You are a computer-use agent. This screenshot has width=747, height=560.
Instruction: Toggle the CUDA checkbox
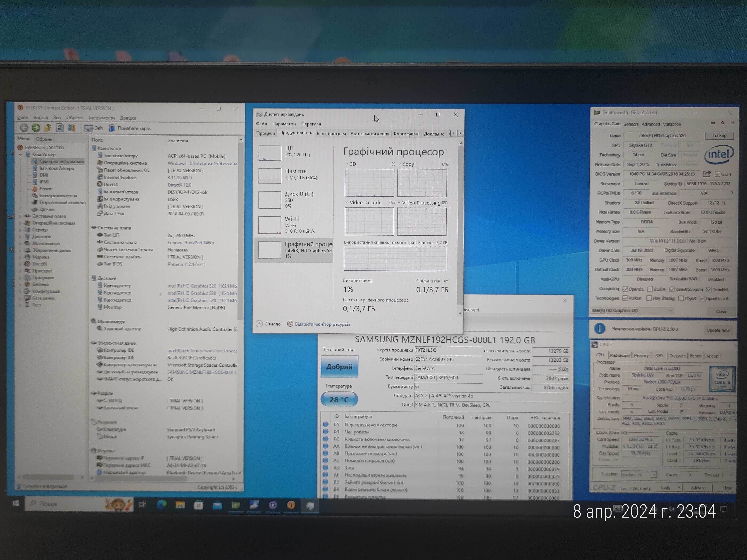tap(650, 289)
